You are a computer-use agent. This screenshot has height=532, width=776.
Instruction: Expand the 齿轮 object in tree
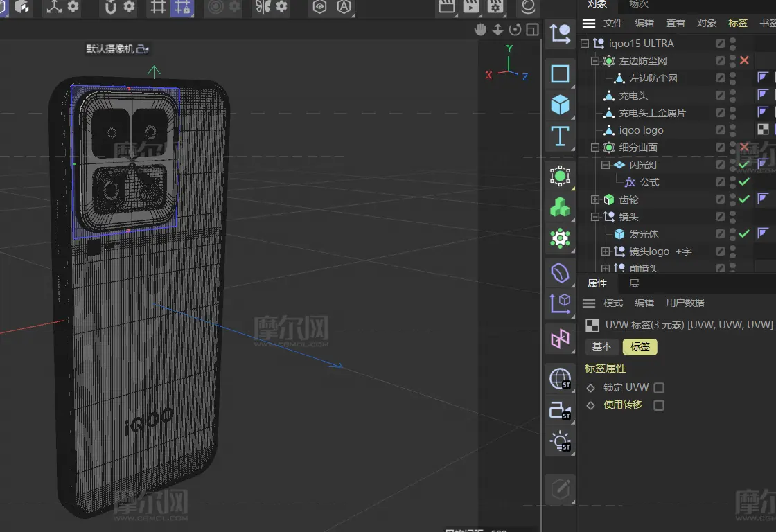pos(595,199)
